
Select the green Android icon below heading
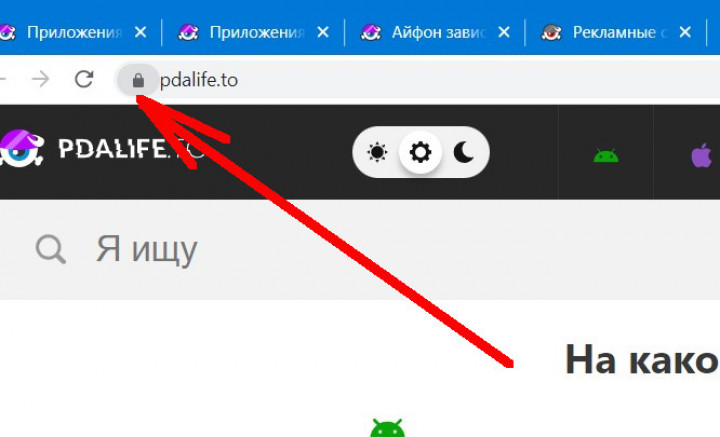pyautogui.click(x=388, y=428)
